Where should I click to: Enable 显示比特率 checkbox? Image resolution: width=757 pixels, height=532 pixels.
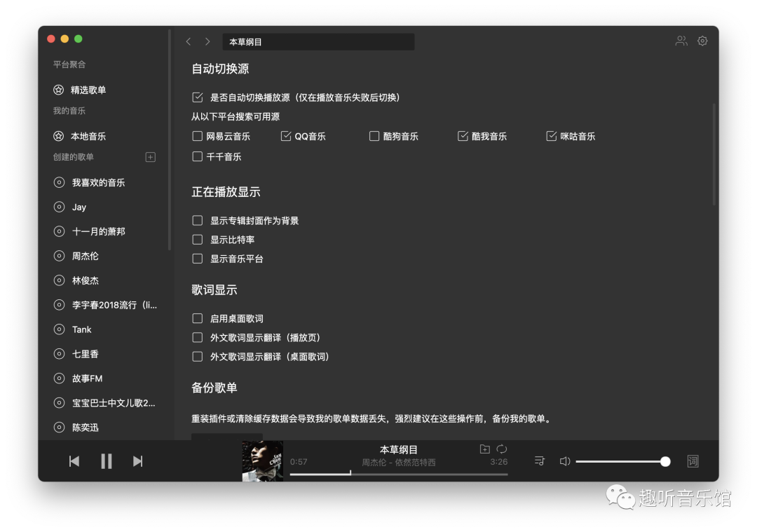click(198, 240)
